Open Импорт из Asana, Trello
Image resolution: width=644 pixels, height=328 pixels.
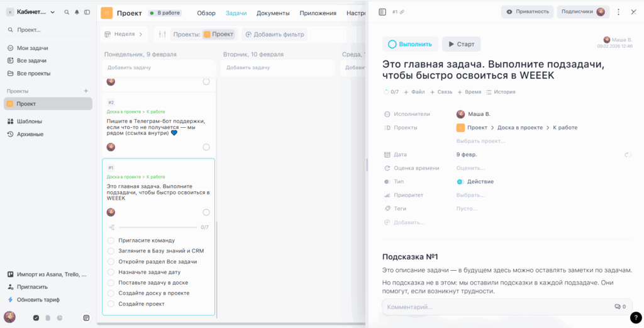[48, 274]
